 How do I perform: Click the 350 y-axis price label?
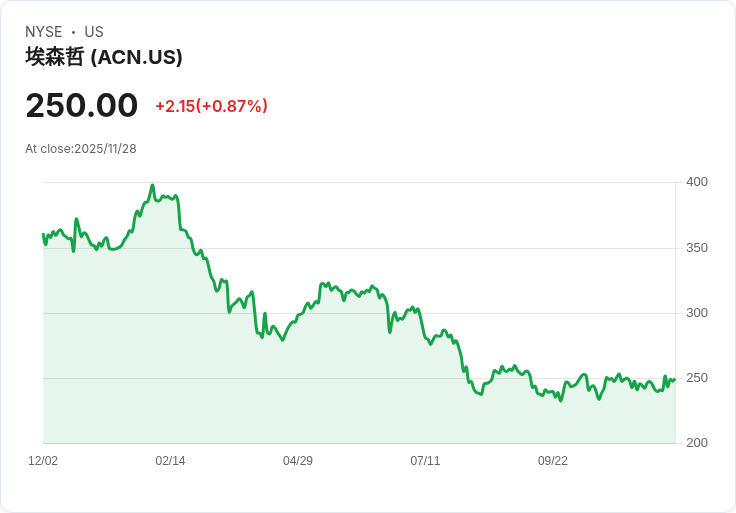pyautogui.click(x=697, y=247)
